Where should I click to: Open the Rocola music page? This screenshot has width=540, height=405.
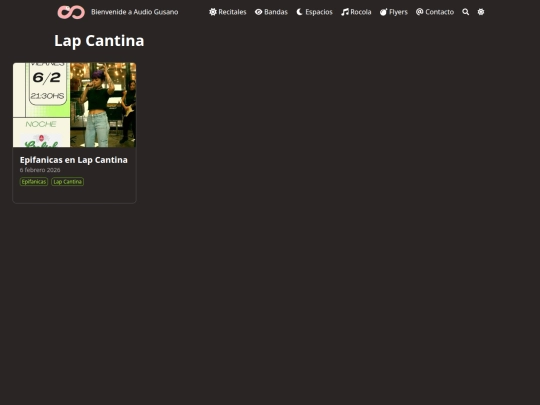356,12
